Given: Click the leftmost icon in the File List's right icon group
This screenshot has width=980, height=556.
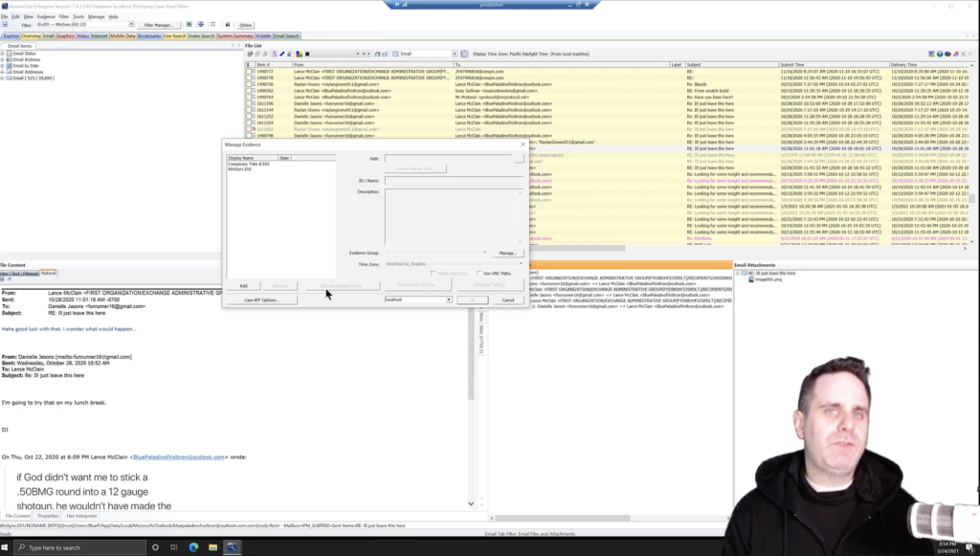Looking at the screenshot, I should point(932,55).
